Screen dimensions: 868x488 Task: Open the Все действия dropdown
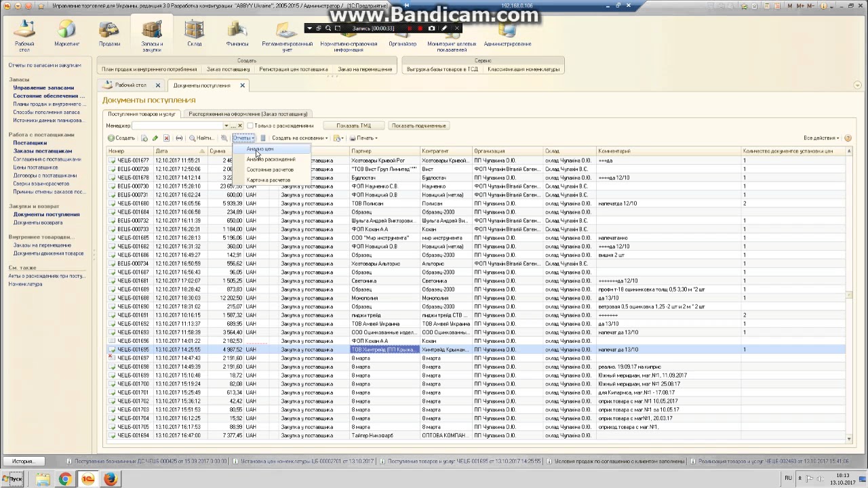point(821,138)
